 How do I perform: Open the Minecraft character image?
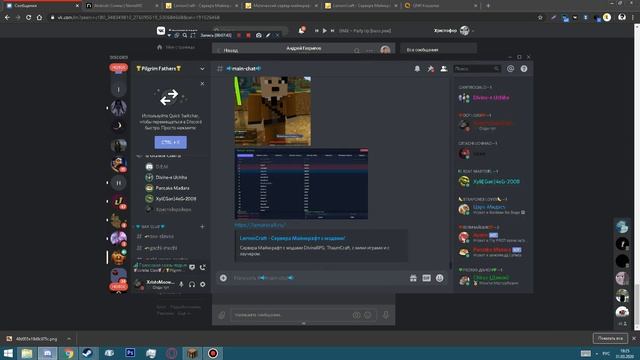click(273, 111)
